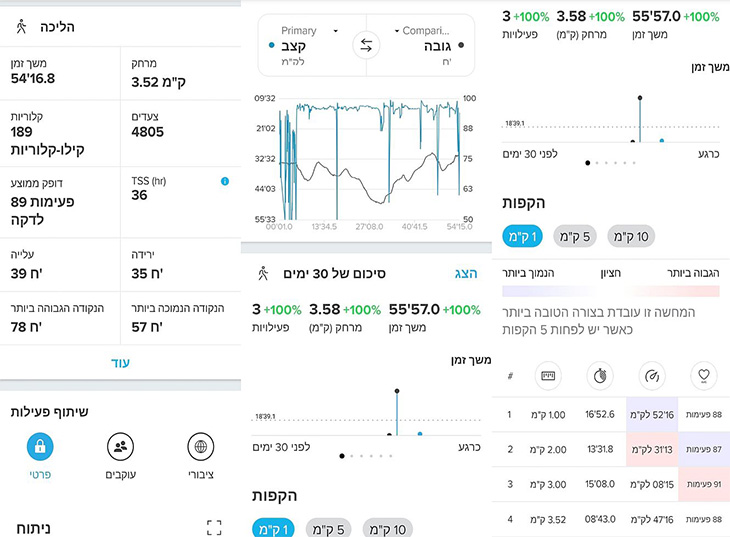
Task: Tap lap 4 distance cell 3.52 ק"מ
Action: 548,519
